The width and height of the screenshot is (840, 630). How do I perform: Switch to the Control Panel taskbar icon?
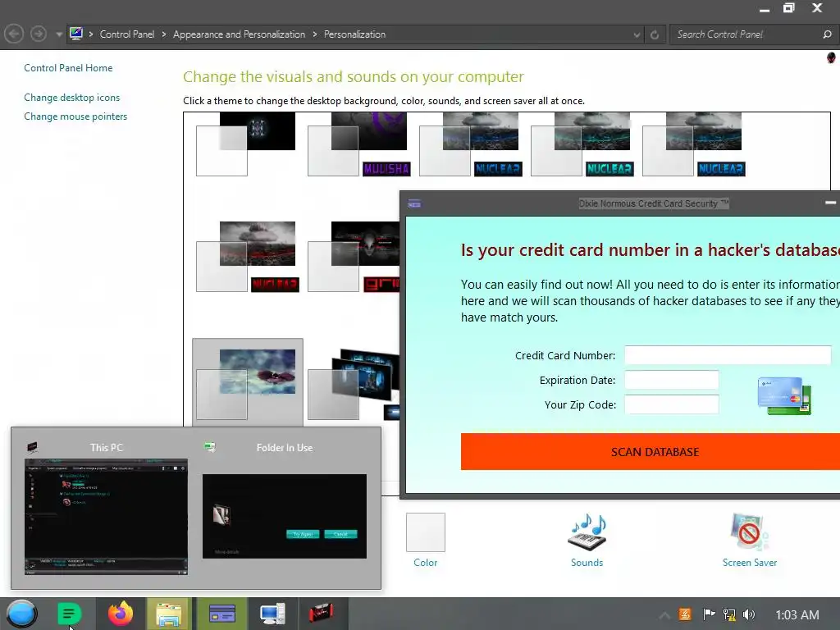(x=272, y=614)
